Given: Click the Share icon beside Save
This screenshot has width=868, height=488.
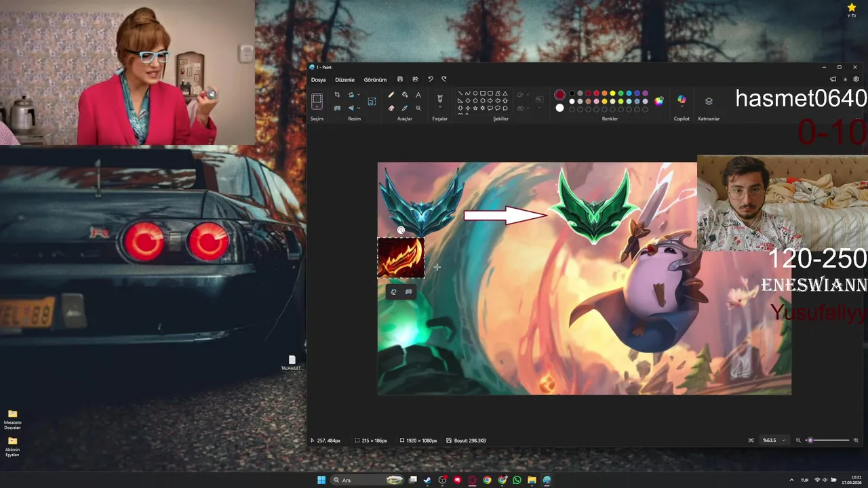Looking at the screenshot, I should tap(415, 79).
